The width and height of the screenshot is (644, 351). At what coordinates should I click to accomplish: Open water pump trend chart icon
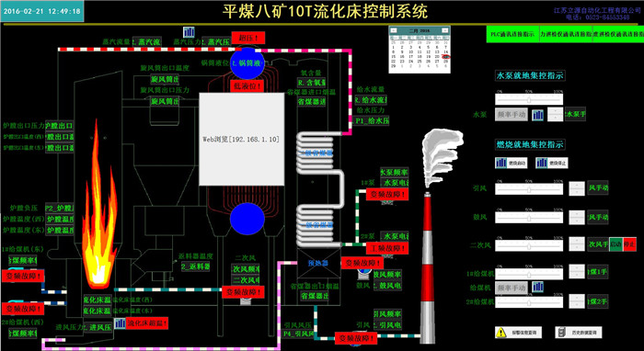pyautogui.click(x=537, y=115)
